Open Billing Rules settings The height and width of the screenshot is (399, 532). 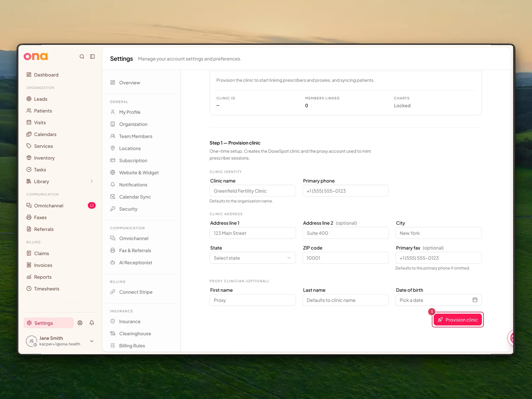(132, 346)
